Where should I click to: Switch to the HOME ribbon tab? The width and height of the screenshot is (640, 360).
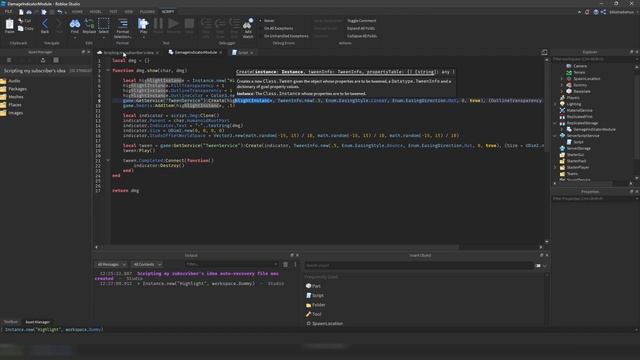click(77, 12)
